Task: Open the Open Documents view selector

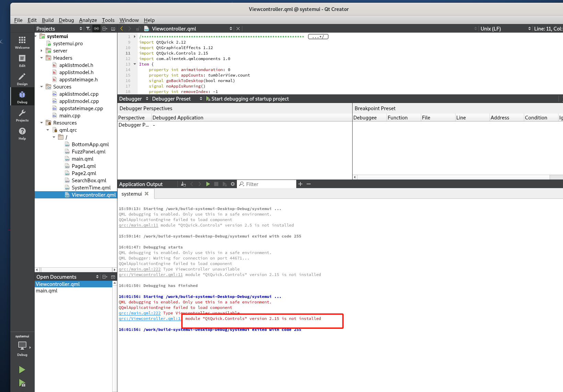Action: (67, 277)
